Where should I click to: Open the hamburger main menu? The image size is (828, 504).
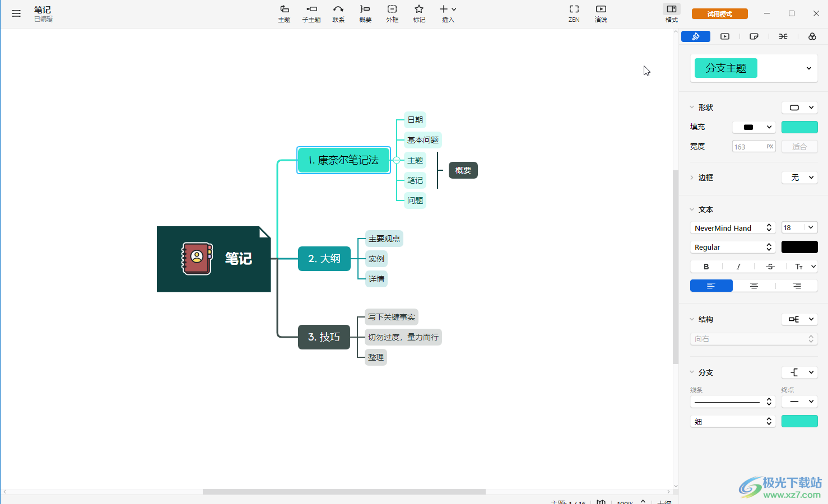pos(16,13)
